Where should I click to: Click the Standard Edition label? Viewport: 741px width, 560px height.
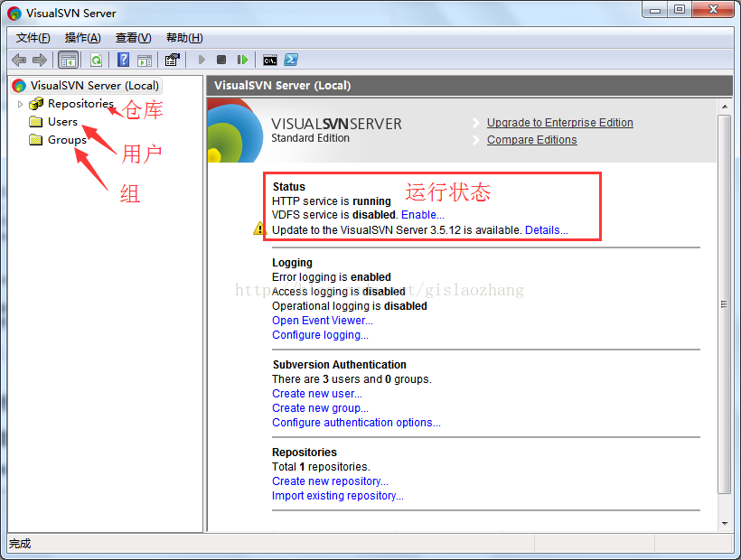pyautogui.click(x=310, y=138)
